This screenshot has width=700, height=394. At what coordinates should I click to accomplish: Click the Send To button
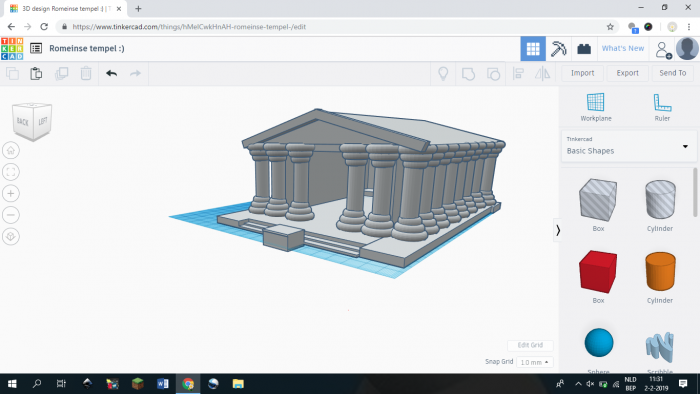pyautogui.click(x=672, y=73)
